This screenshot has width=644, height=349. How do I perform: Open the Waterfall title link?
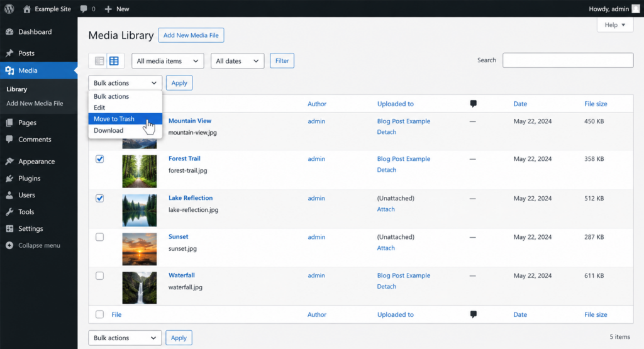[182, 275]
